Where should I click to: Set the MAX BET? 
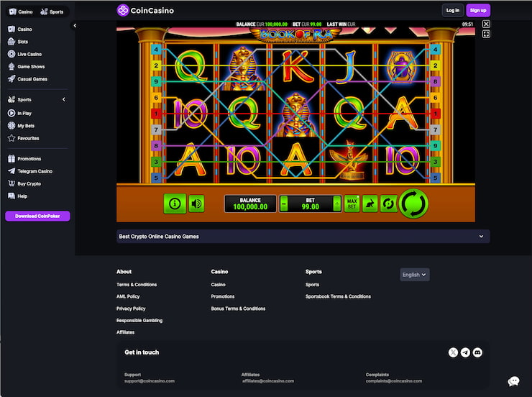pyautogui.click(x=352, y=204)
